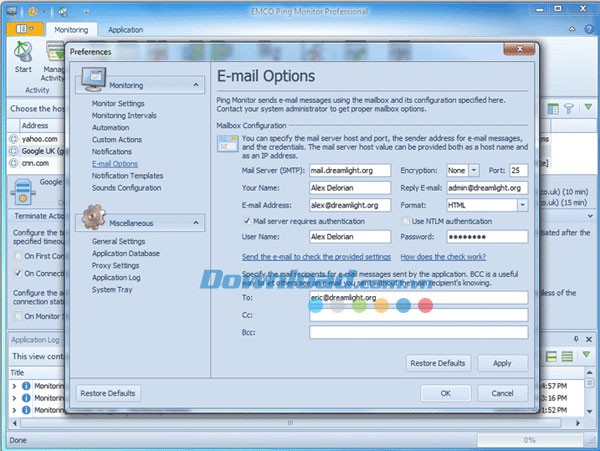Image resolution: width=600 pixels, height=451 pixels.
Task: Enable Use NTLM authentication checkbox
Action: point(405,220)
